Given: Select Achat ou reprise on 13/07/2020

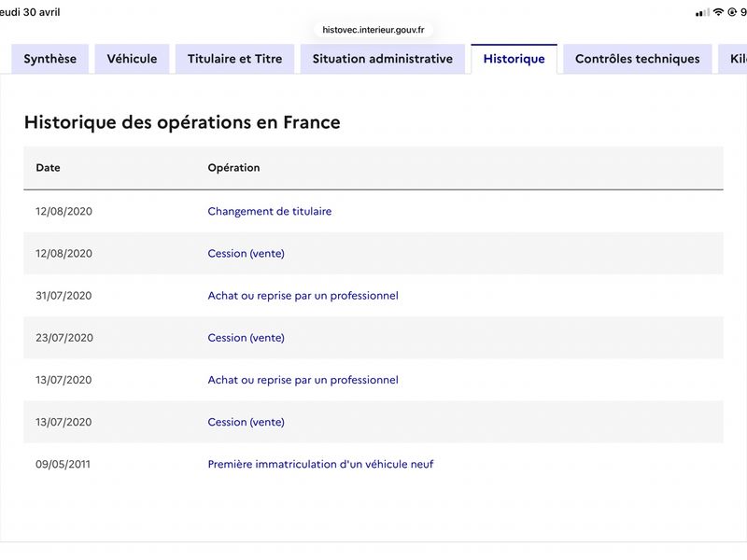Looking at the screenshot, I should [303, 380].
